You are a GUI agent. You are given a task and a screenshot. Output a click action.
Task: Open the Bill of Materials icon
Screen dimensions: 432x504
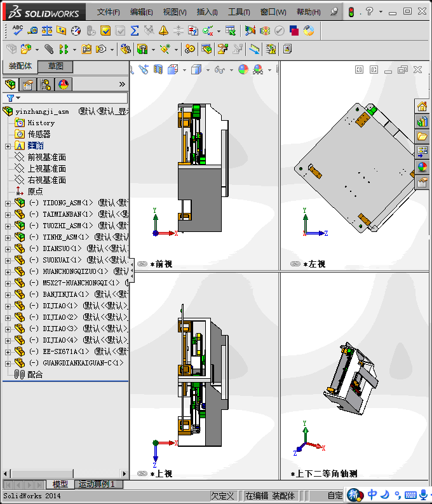[x=206, y=49]
